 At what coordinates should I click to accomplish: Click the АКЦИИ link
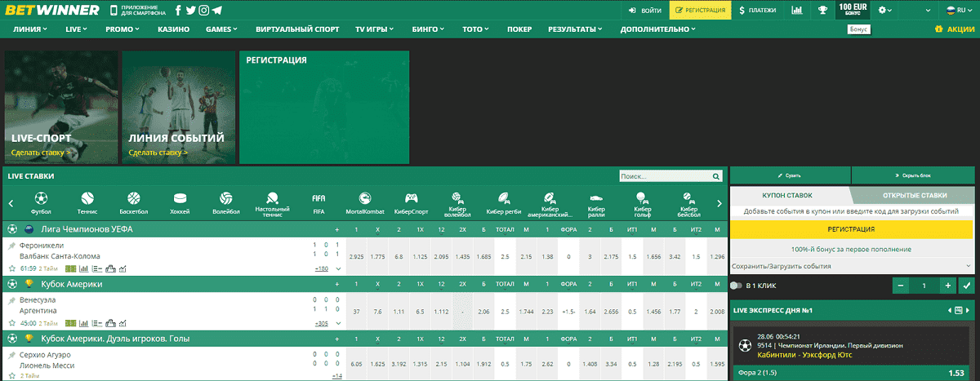click(955, 29)
